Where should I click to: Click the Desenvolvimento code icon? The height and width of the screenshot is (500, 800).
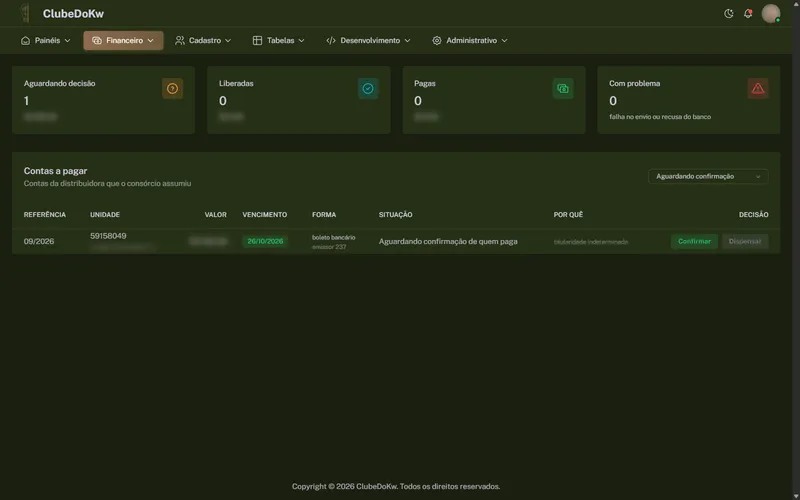coord(331,40)
